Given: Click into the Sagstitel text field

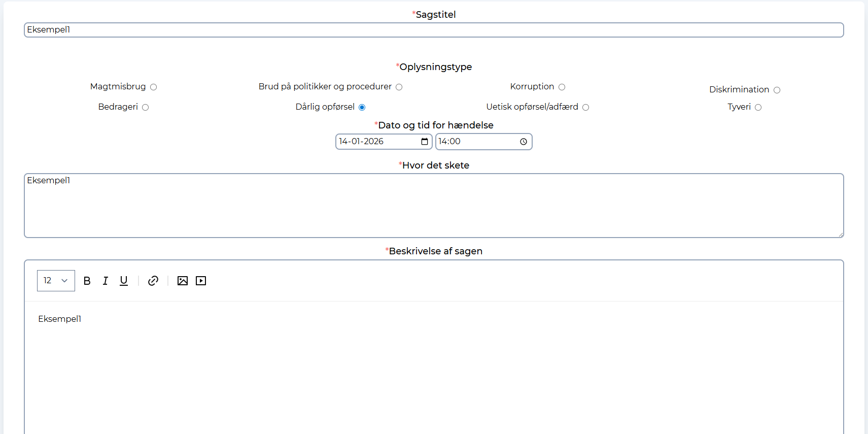Looking at the screenshot, I should 433,30.
